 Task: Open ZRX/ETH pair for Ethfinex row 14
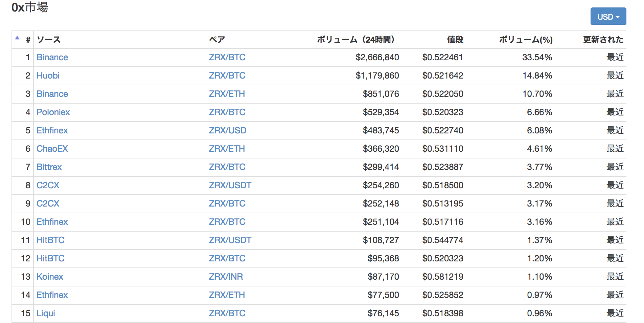pos(227,295)
